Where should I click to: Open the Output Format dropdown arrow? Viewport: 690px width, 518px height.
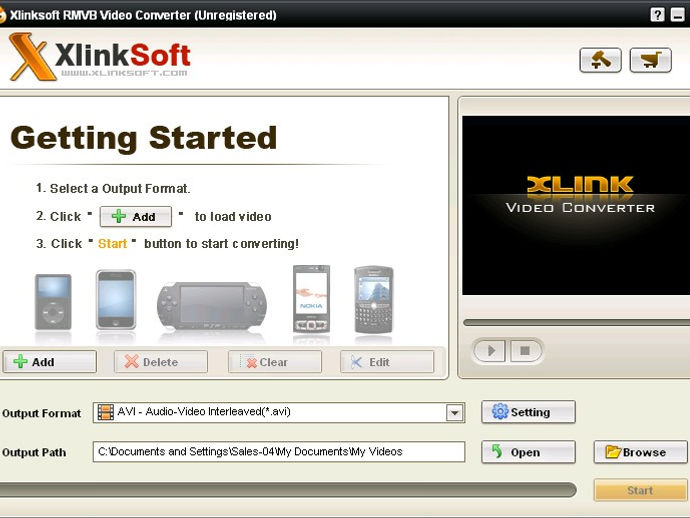(455, 413)
